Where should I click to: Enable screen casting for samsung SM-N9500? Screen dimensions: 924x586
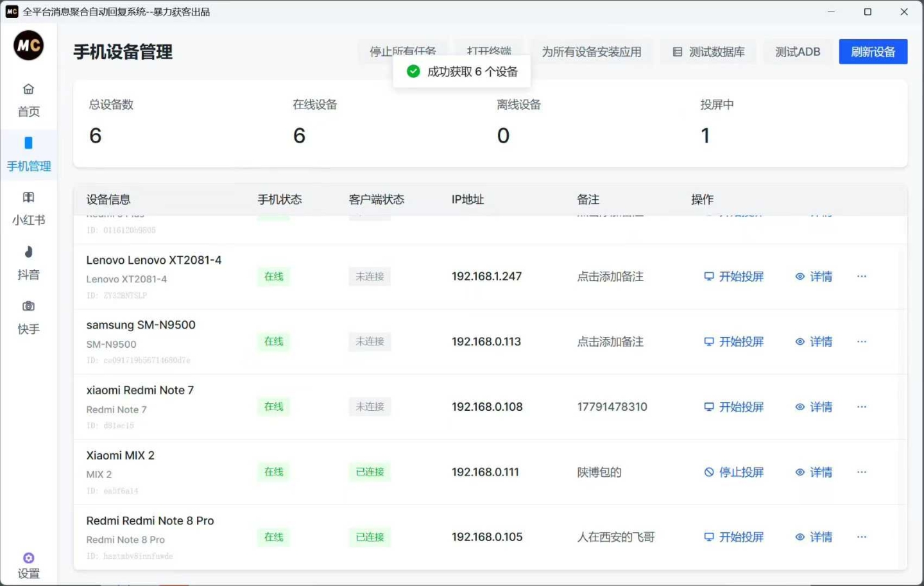coord(733,341)
